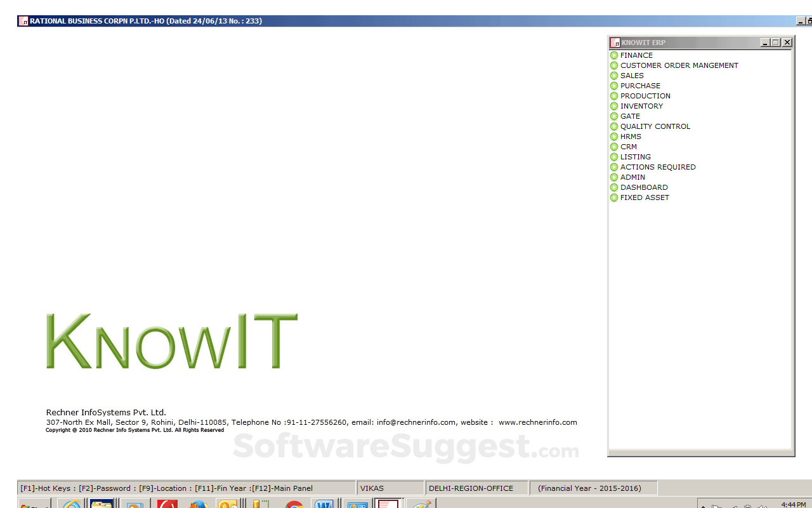The image size is (812, 508).
Task: Expand the CUSTOMER ORDER MANGEMENT module
Action: pos(679,65)
